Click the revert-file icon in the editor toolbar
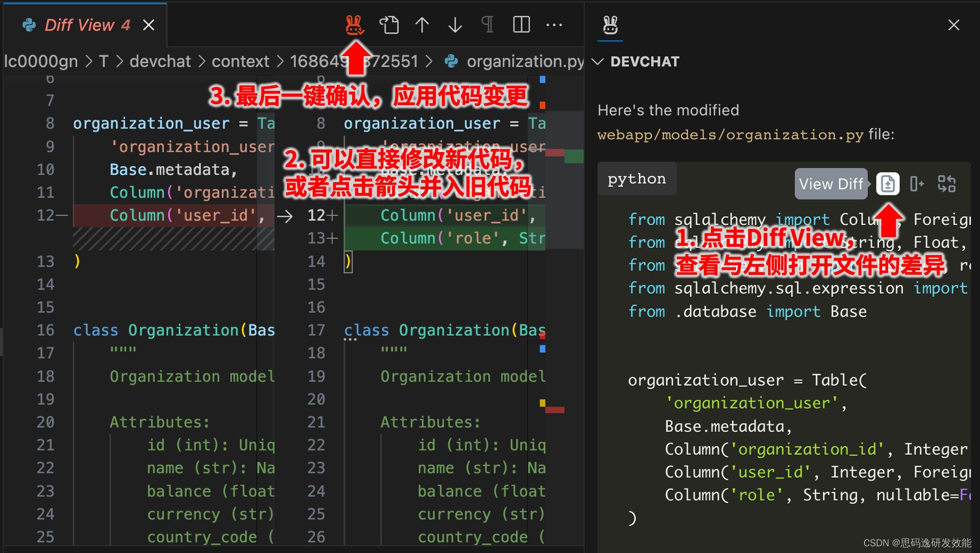 [389, 24]
